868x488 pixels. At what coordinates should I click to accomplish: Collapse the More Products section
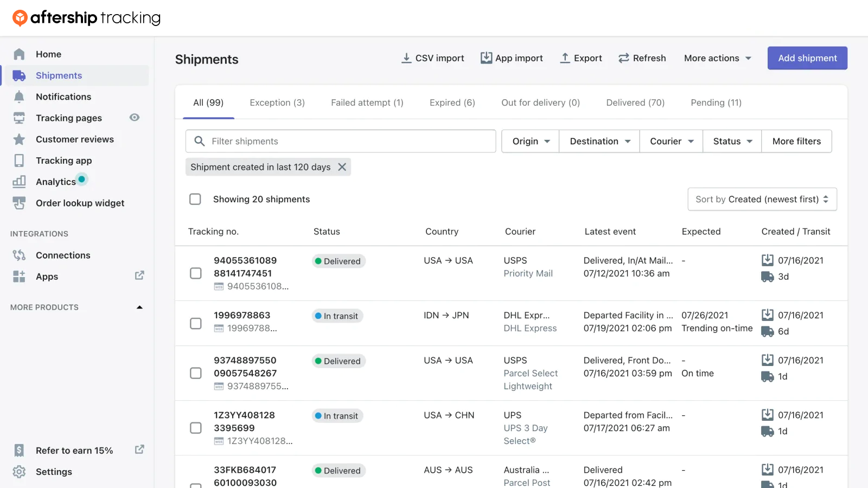coord(139,307)
